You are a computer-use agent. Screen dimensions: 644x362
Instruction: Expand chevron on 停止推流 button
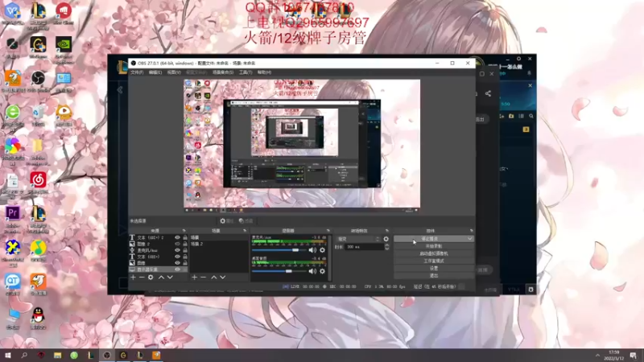469,238
